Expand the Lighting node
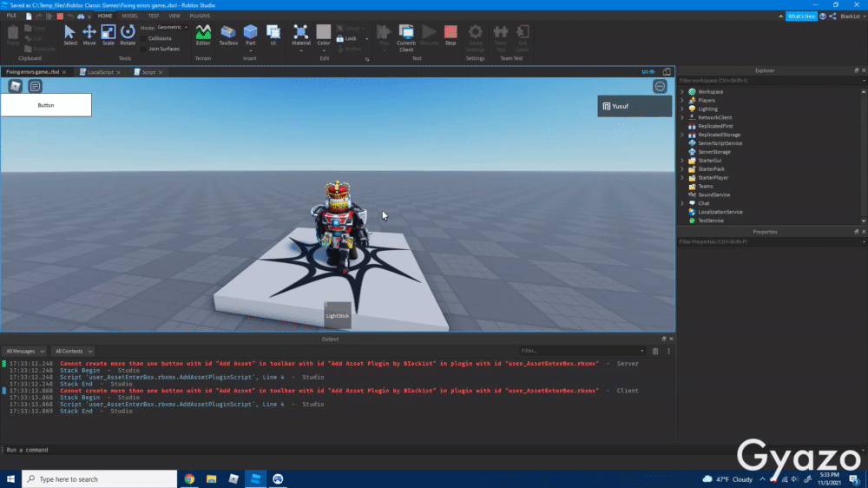The height and width of the screenshot is (488, 868). click(x=682, y=109)
